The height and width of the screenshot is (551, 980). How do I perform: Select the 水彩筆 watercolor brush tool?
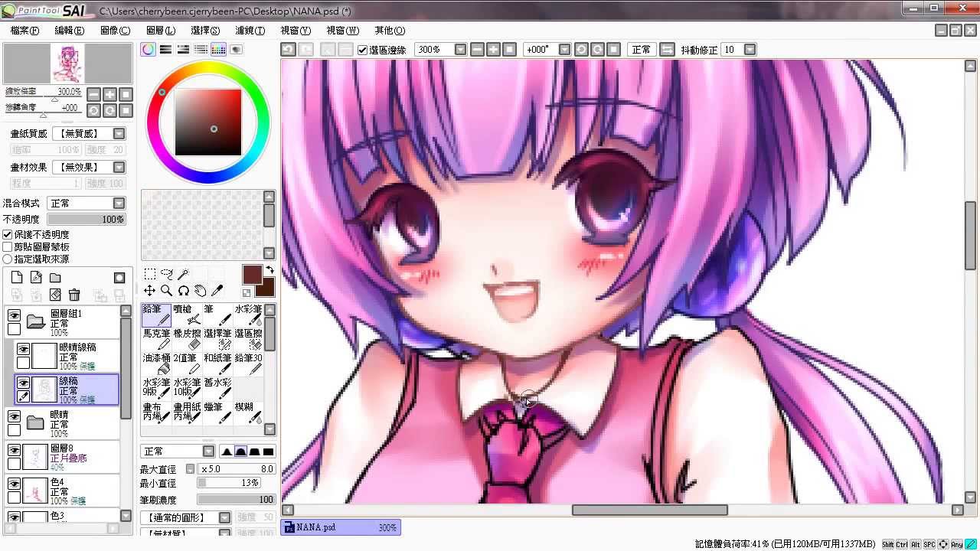pos(248,315)
